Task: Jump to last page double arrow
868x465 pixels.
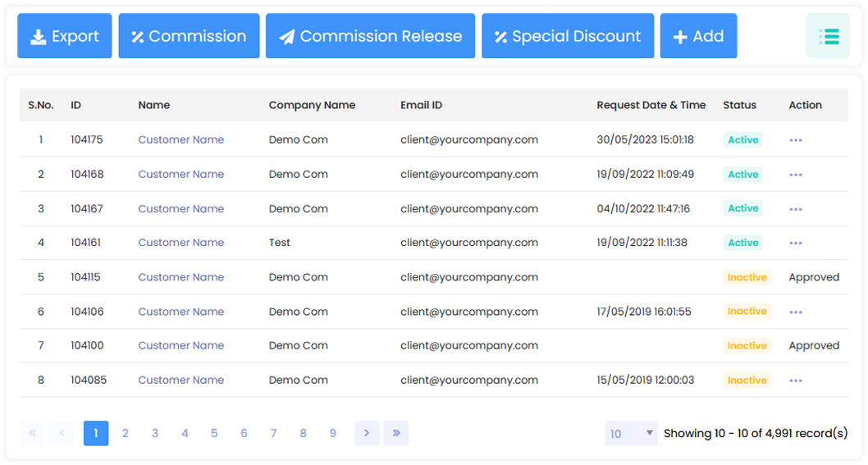Action: [396, 433]
